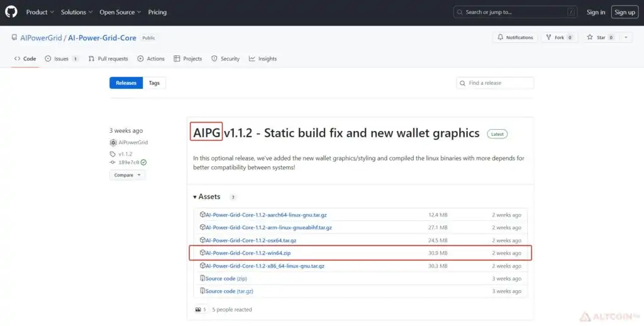This screenshot has width=644, height=326.
Task: Open the Compare dropdown
Action: pos(127,175)
